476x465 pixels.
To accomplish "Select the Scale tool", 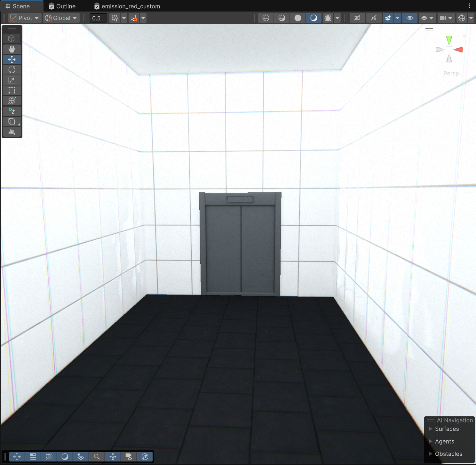I will (12, 80).
